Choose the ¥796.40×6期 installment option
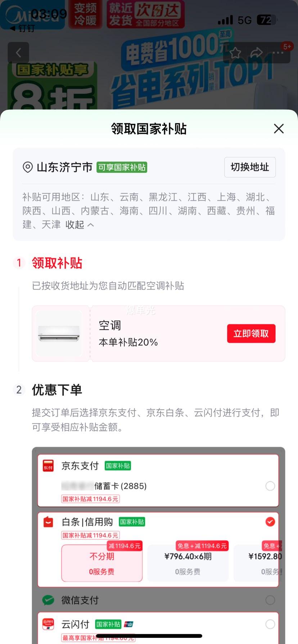Image resolution: width=298 pixels, height=644 pixels. pos(188,563)
